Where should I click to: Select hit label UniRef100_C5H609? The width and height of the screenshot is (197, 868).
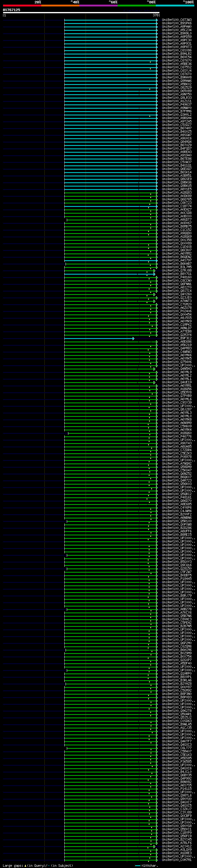click(x=177, y=426)
